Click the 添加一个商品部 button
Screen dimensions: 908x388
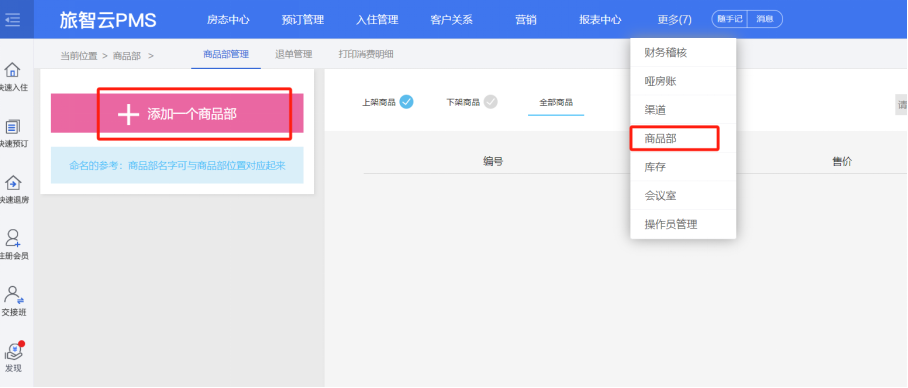(177, 113)
